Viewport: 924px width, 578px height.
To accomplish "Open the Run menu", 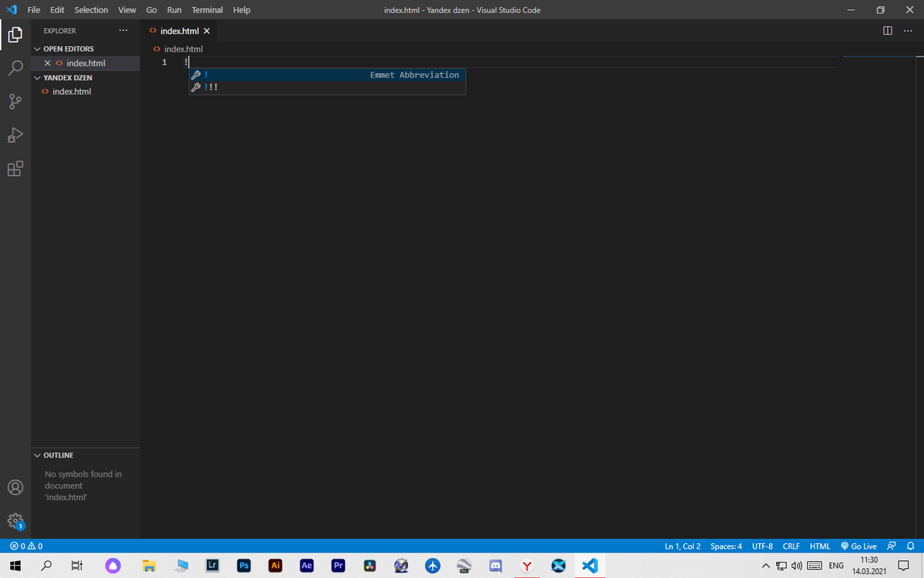I will (174, 10).
